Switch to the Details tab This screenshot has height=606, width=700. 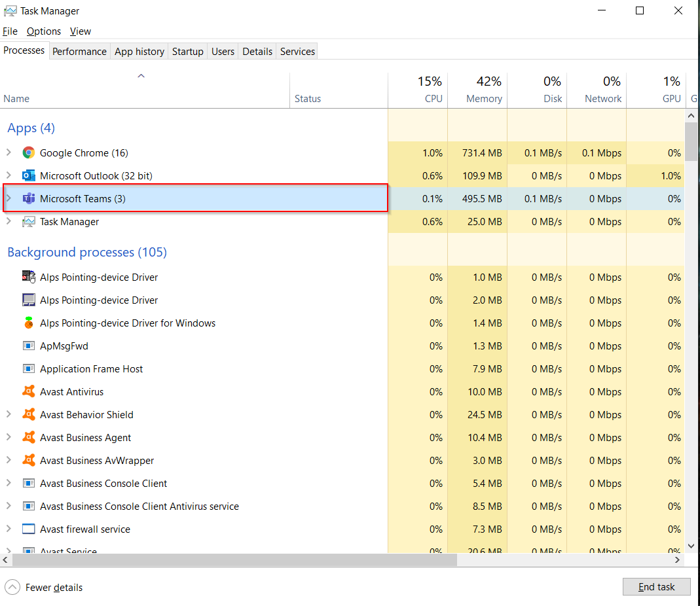pos(257,51)
